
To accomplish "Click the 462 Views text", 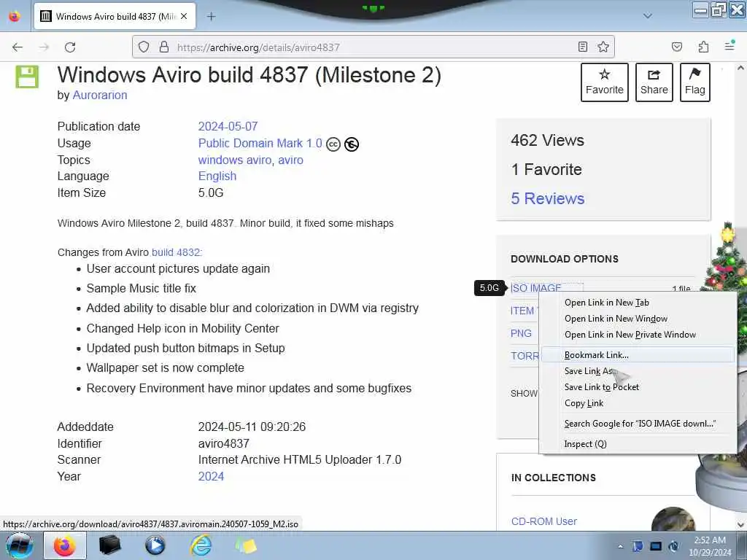I will point(547,141).
